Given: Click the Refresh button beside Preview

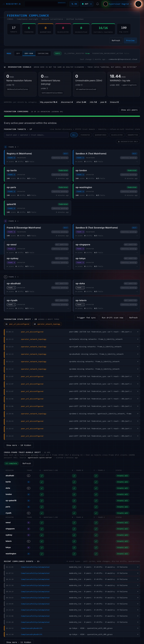Looking at the screenshot, I should coord(116,40).
